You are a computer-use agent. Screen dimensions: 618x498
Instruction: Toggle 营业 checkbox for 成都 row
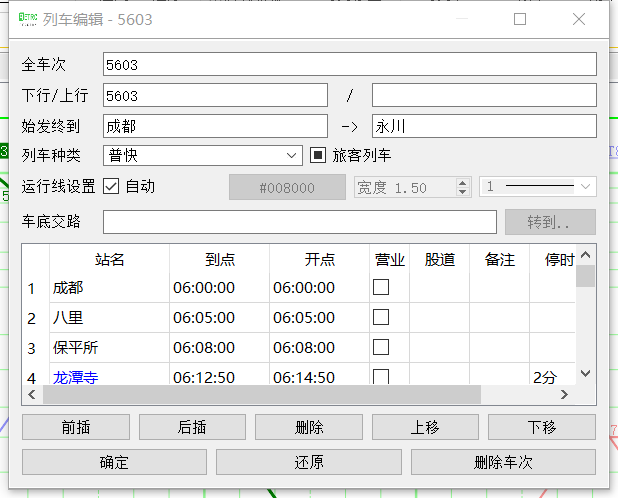(x=381, y=287)
